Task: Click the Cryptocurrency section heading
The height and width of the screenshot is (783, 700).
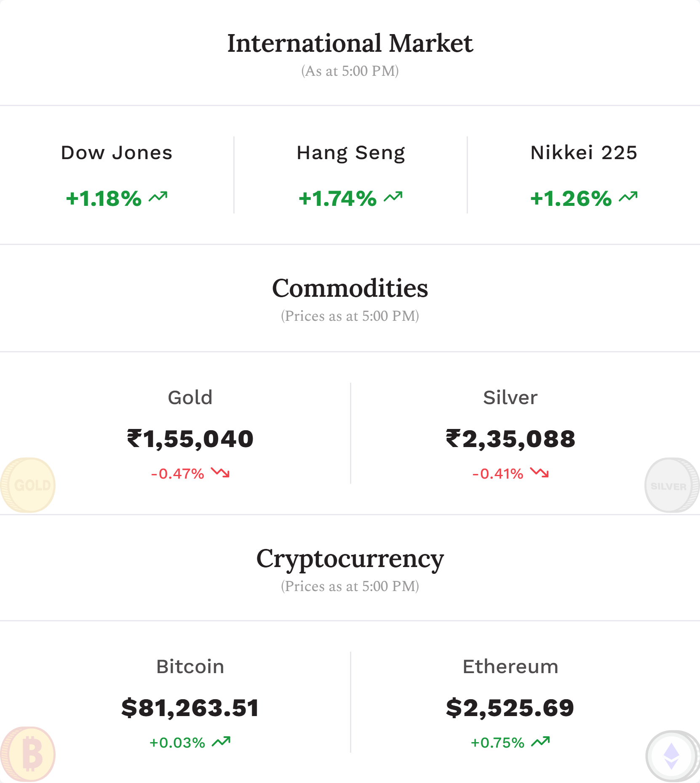Action: [350, 560]
